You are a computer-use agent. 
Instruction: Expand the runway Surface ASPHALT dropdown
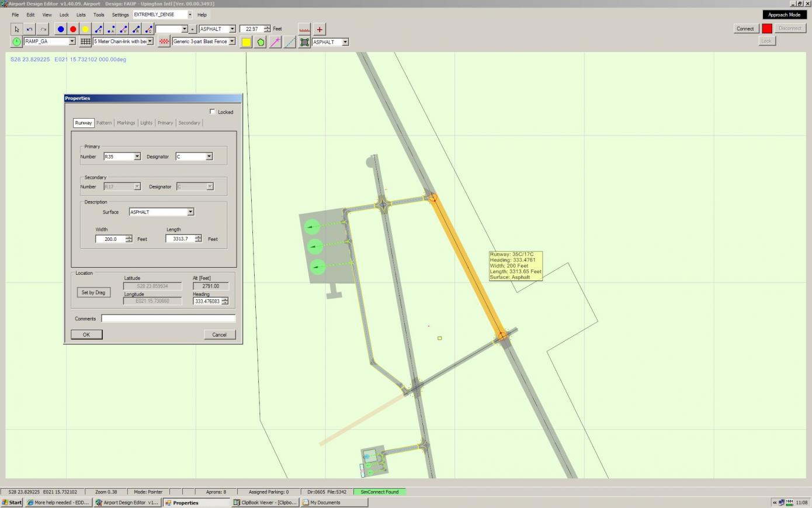(190, 212)
